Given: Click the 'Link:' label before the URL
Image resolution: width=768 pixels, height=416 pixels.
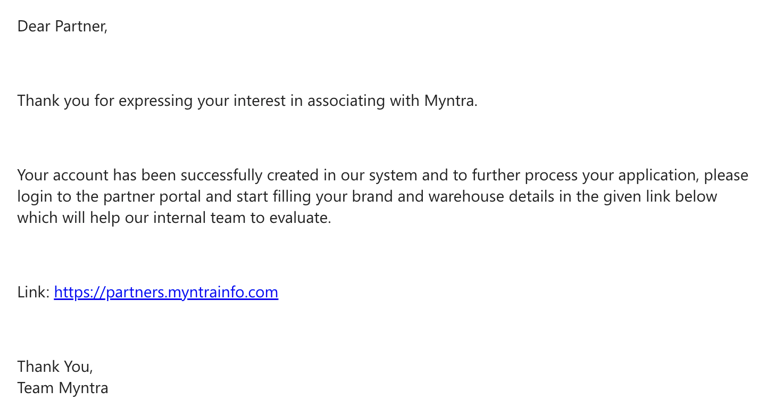Looking at the screenshot, I should pyautogui.click(x=33, y=292).
